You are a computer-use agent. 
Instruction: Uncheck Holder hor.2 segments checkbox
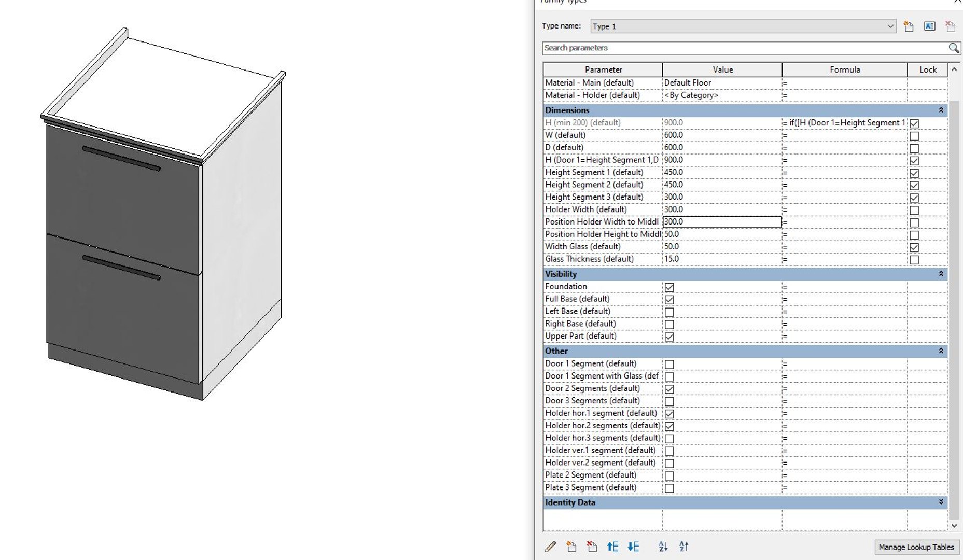tap(669, 426)
